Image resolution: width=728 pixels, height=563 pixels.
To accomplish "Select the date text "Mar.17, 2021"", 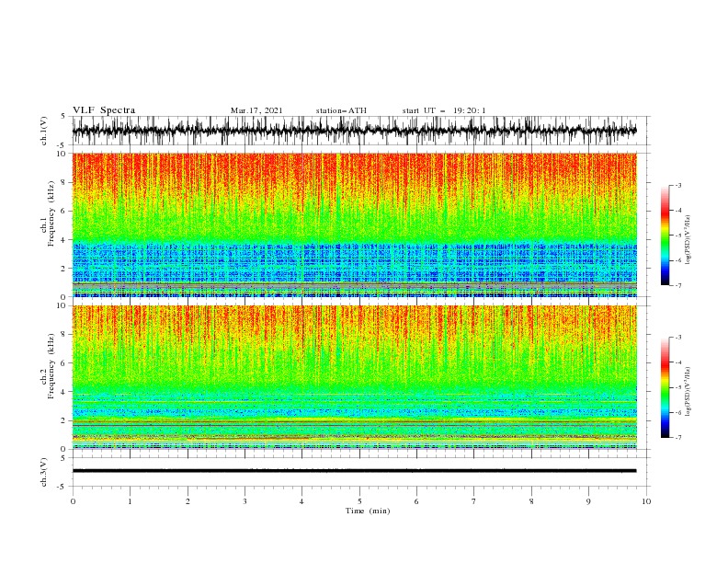I will pyautogui.click(x=256, y=110).
